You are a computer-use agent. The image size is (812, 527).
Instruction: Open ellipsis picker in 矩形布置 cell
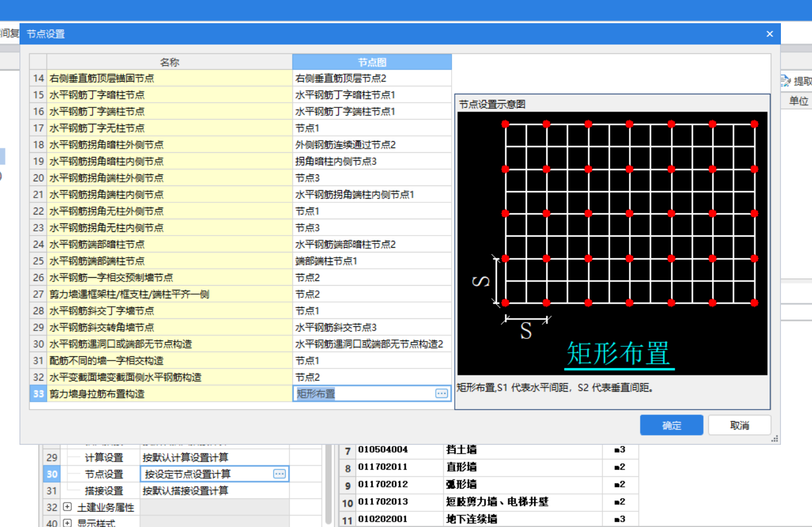click(x=442, y=394)
